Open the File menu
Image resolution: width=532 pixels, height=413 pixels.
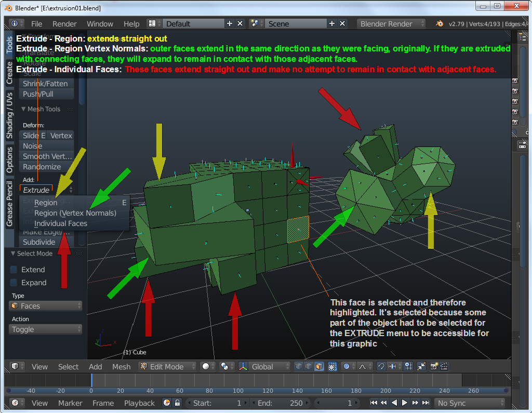[x=37, y=24]
